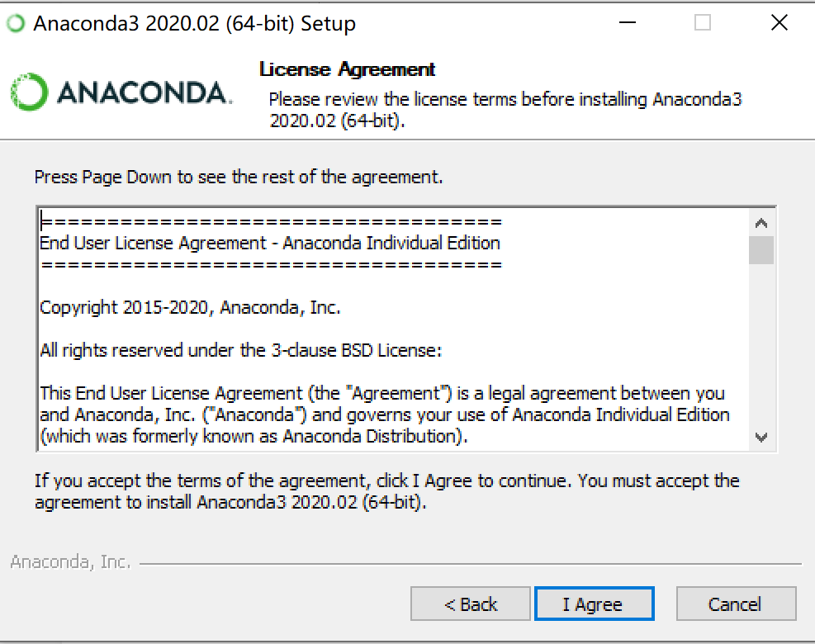The height and width of the screenshot is (644, 815).
Task: Click the 3-clause BSD License line
Action: pos(241,350)
